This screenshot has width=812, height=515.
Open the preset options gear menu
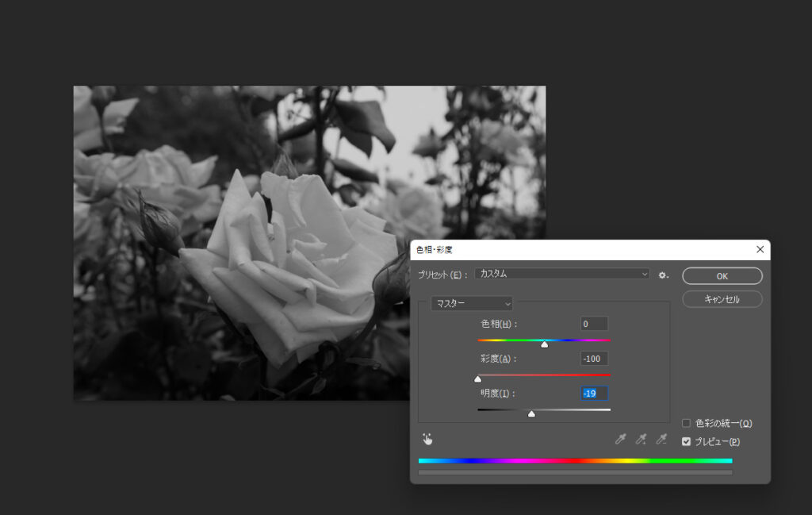[663, 275]
